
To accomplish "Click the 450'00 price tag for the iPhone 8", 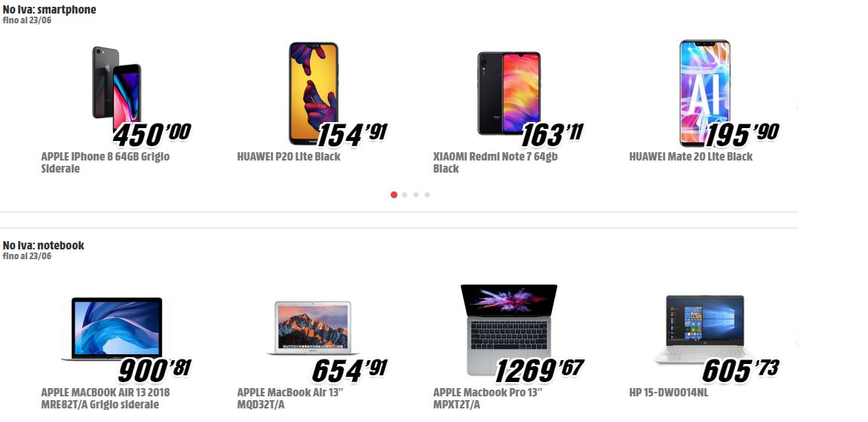I will (x=152, y=134).
